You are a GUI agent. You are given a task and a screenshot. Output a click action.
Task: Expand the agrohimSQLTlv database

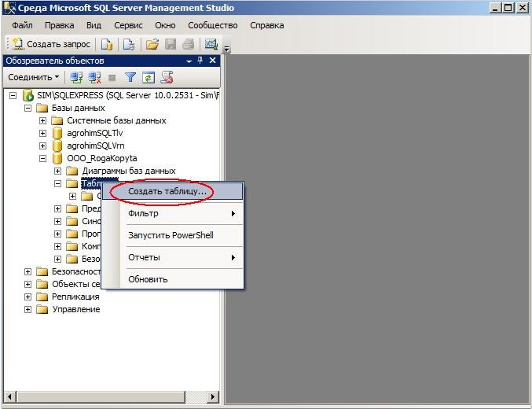(42, 133)
